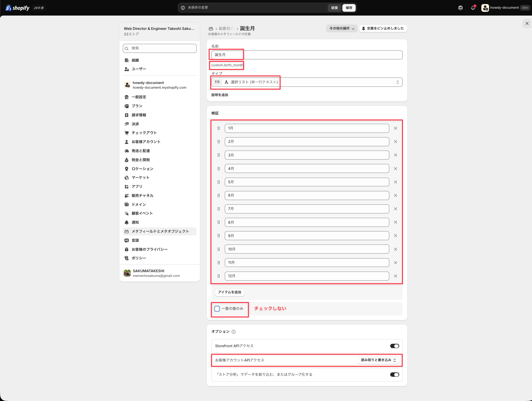Toggle Storefront APIアクセス switch
The image size is (532, 401).
(x=395, y=346)
